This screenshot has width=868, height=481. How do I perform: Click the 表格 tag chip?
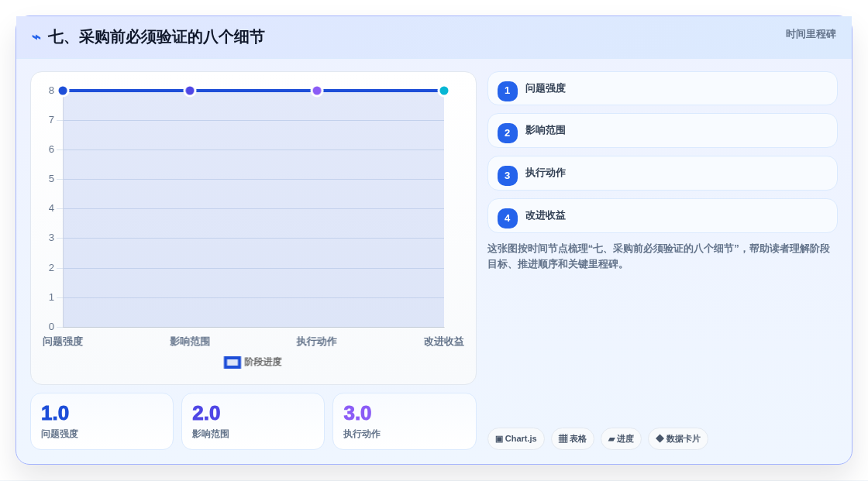point(573,439)
